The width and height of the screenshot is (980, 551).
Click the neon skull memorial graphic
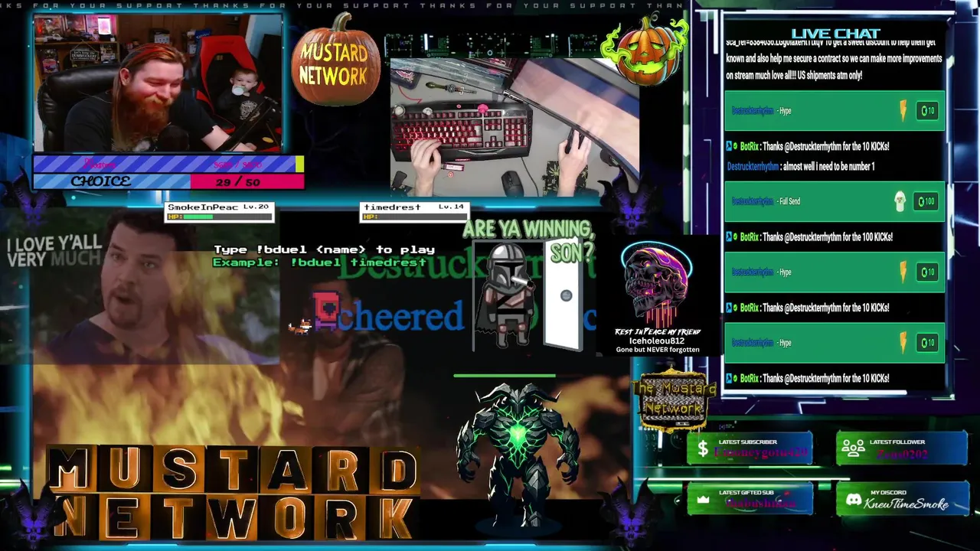coord(656,285)
